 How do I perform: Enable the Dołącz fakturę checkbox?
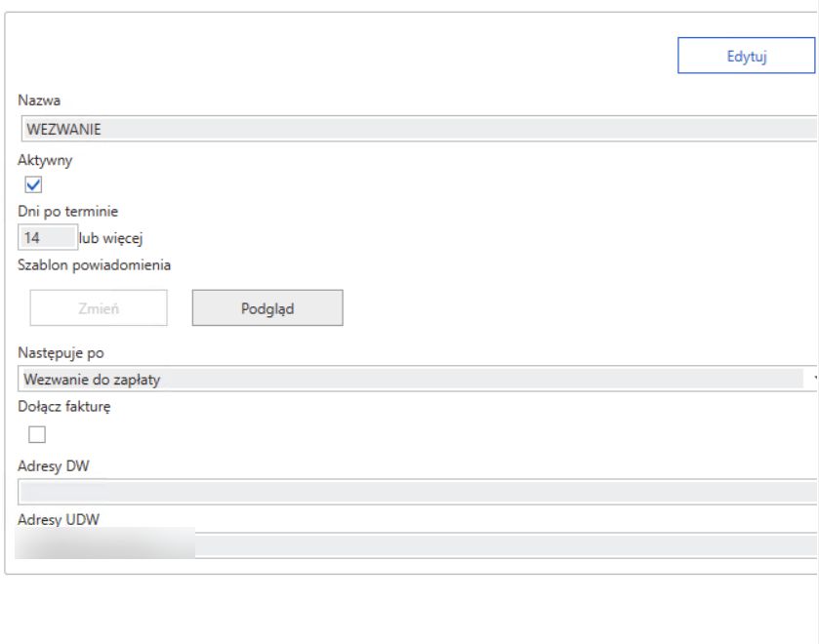tap(37, 434)
